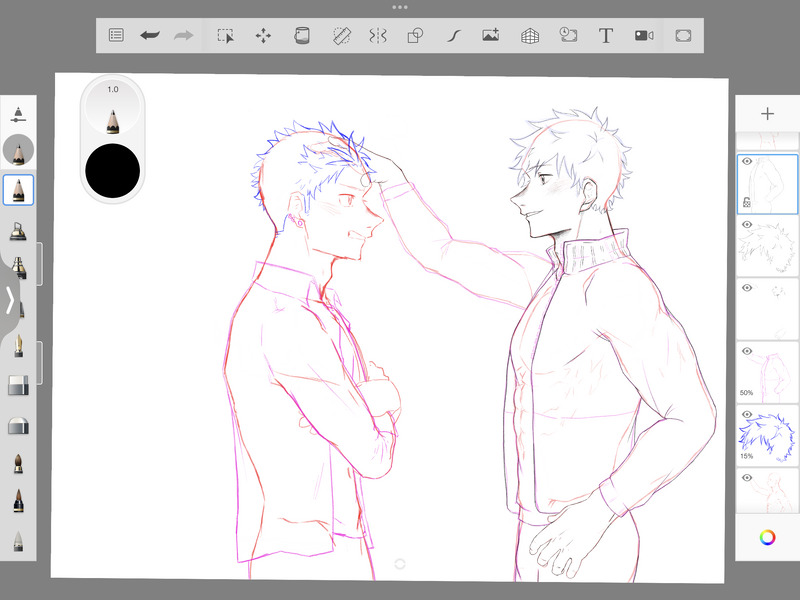Select the Flood Fill bucket tool
Screen dimensions: 800x600
[x=302, y=36]
